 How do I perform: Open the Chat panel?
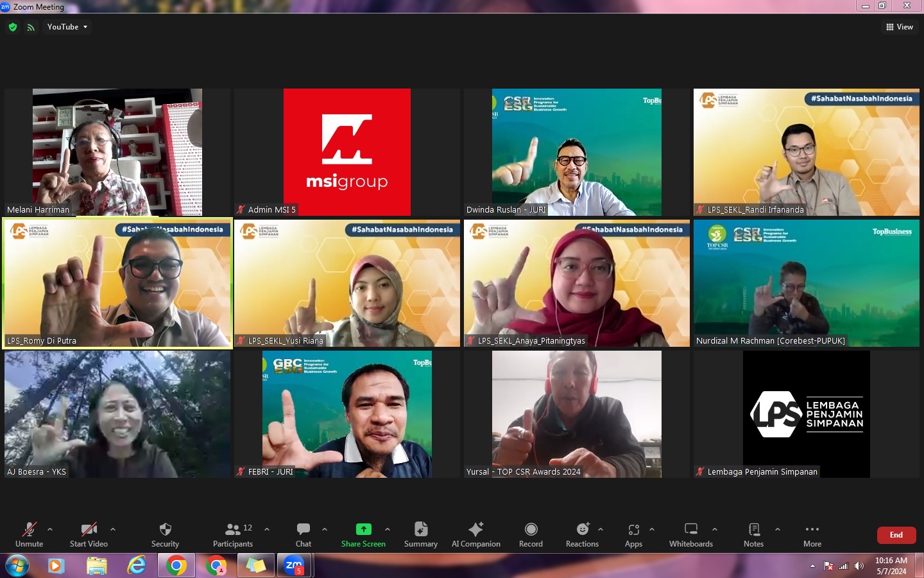[304, 534]
